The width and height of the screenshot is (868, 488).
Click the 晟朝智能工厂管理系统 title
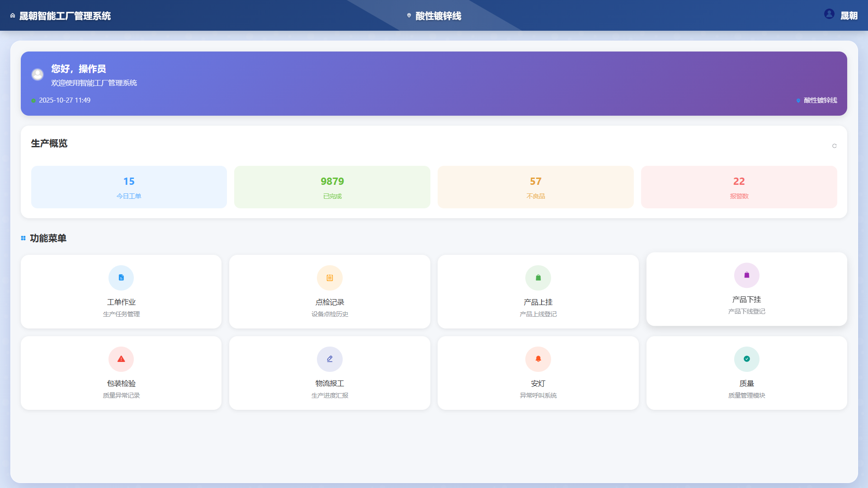[65, 16]
